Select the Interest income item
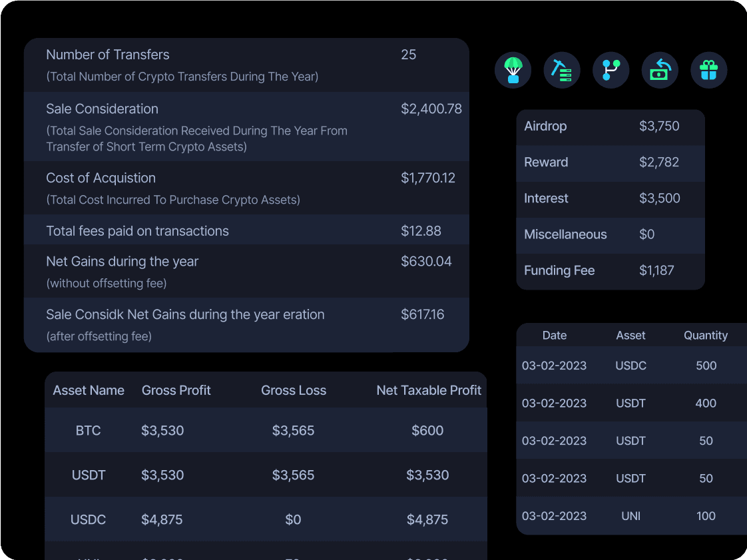Viewport: 747px width, 560px height. pyautogui.click(x=610, y=198)
